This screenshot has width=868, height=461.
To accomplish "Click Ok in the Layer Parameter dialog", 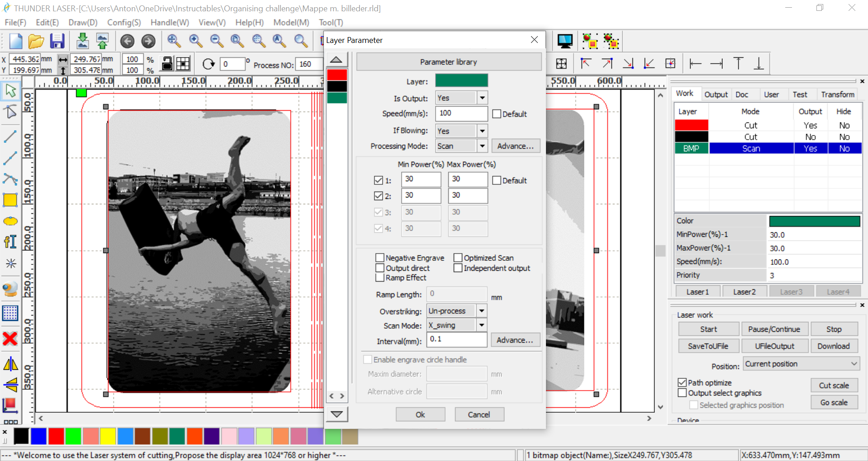I will 420,414.
